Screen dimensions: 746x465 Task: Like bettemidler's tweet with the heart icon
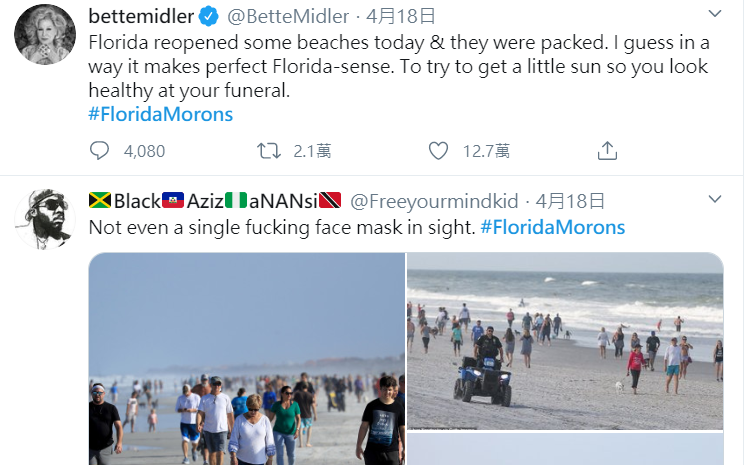(x=438, y=151)
